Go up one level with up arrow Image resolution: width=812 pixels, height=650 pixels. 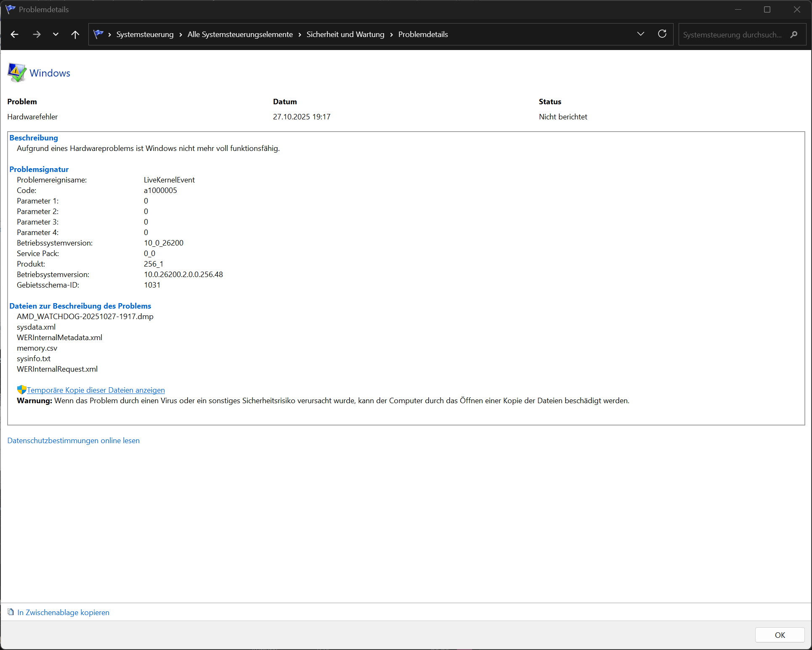tap(75, 34)
